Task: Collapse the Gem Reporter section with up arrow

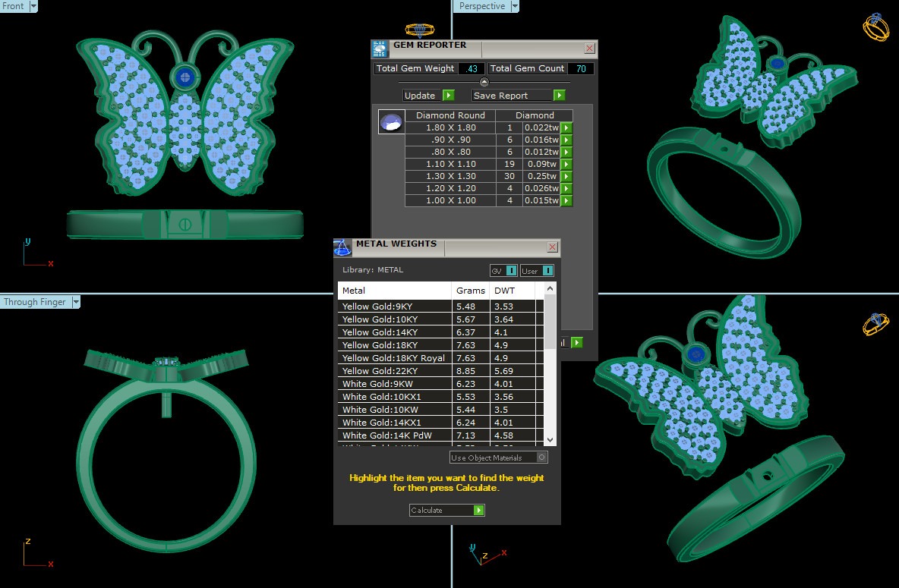Action: click(x=484, y=82)
